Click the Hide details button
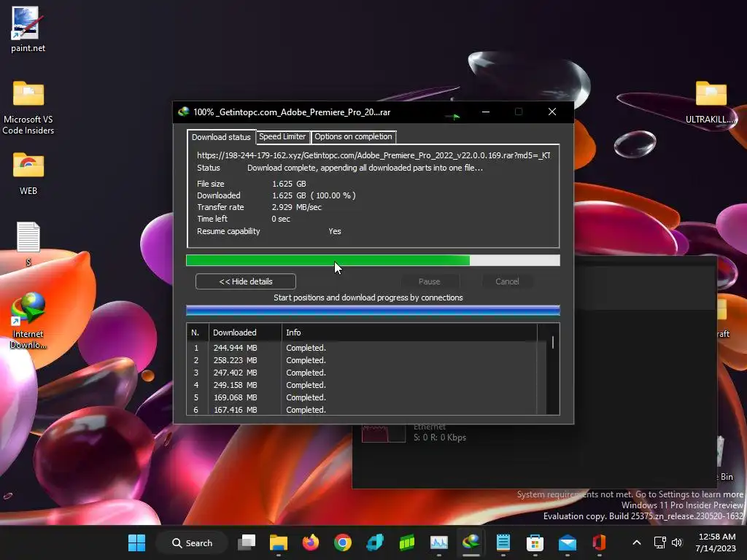The width and height of the screenshot is (747, 560). pos(245,281)
